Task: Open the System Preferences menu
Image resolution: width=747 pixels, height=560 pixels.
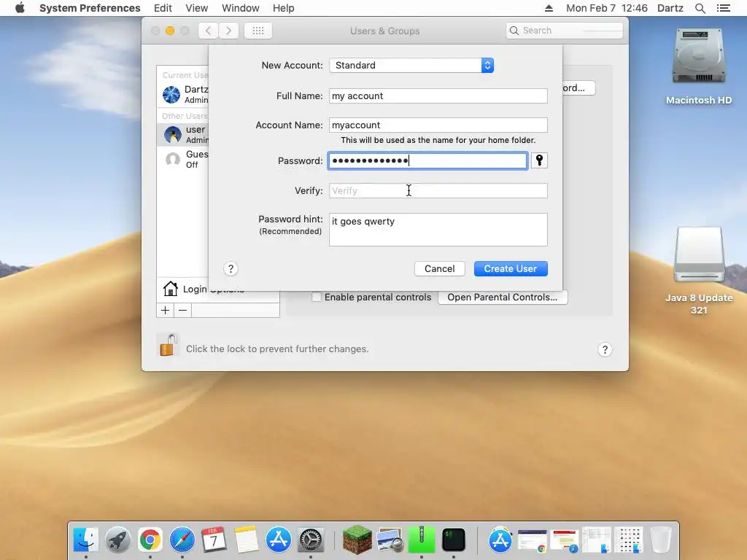Action: click(x=90, y=8)
